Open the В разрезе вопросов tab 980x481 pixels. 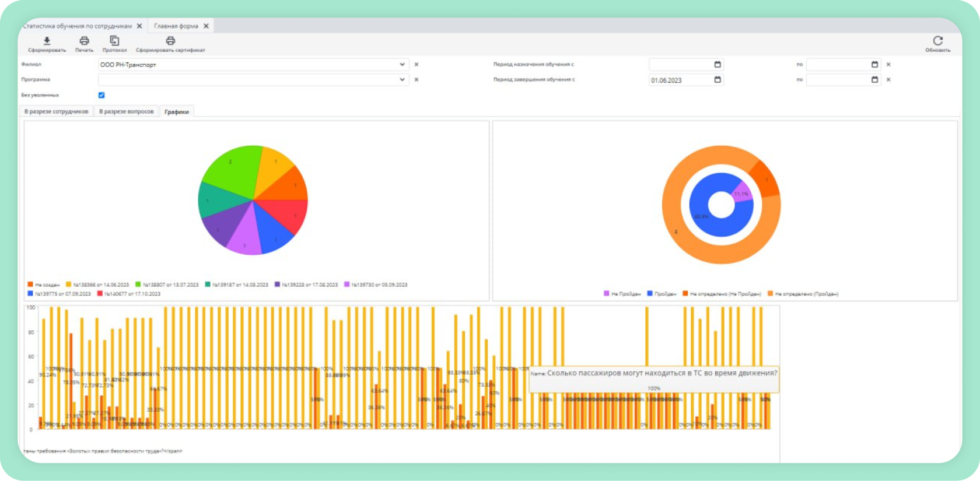(x=126, y=111)
